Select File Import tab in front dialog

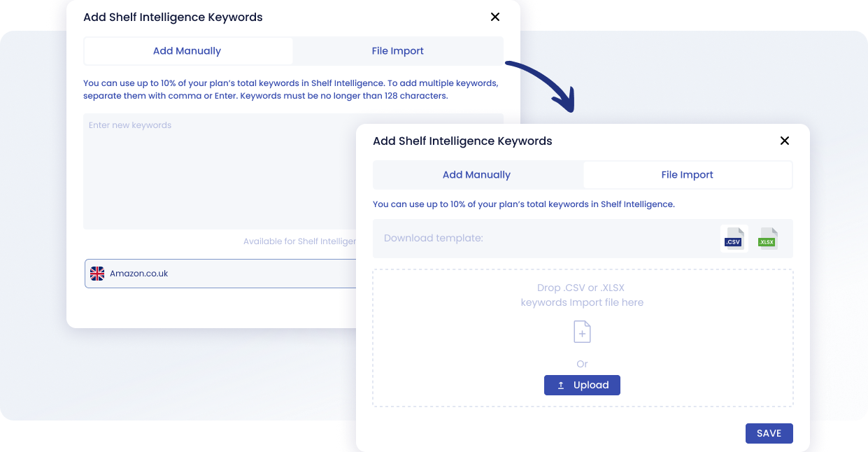pyautogui.click(x=687, y=175)
